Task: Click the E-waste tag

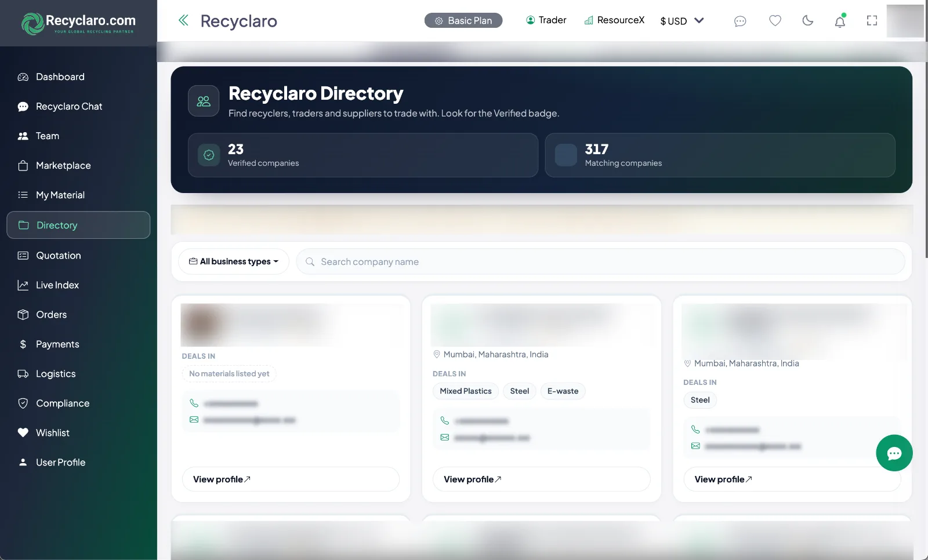Action: pyautogui.click(x=563, y=391)
